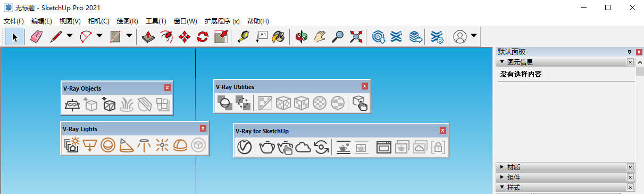This screenshot has height=194, width=644.
Task: Start V-Ray render teapot icon
Action: click(x=266, y=147)
